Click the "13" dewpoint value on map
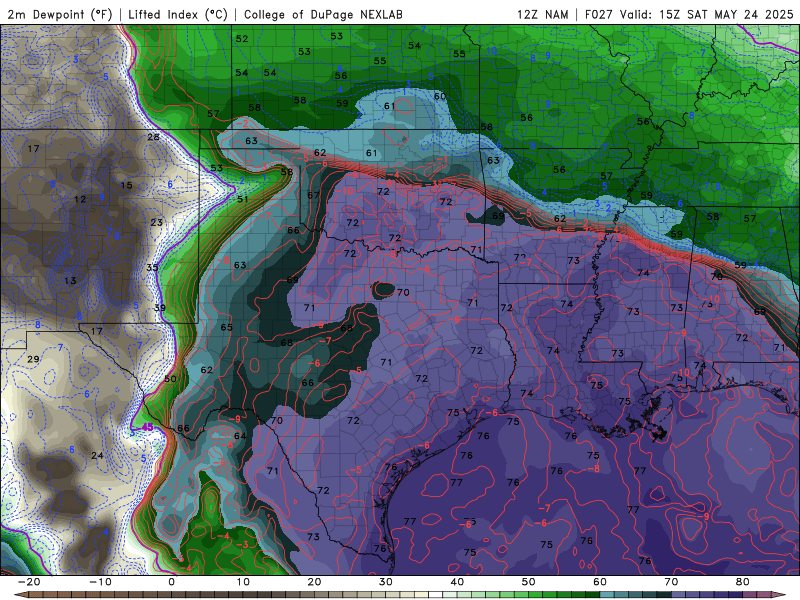Screen dimensions: 800x600 pos(70,280)
